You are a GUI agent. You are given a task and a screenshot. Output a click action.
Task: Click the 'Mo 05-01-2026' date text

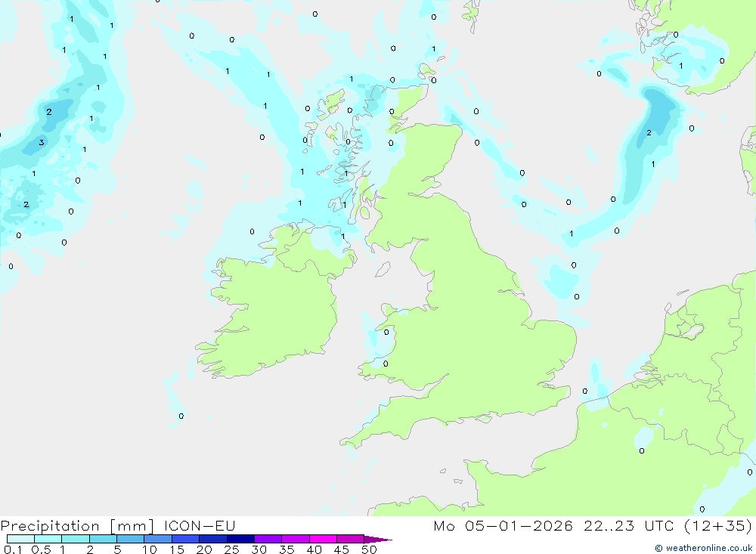(x=503, y=525)
